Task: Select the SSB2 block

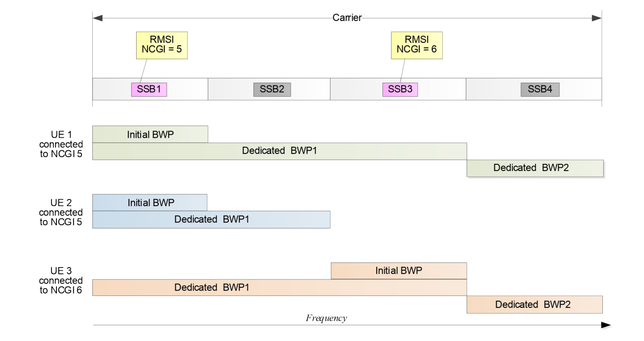Action: [x=272, y=90]
